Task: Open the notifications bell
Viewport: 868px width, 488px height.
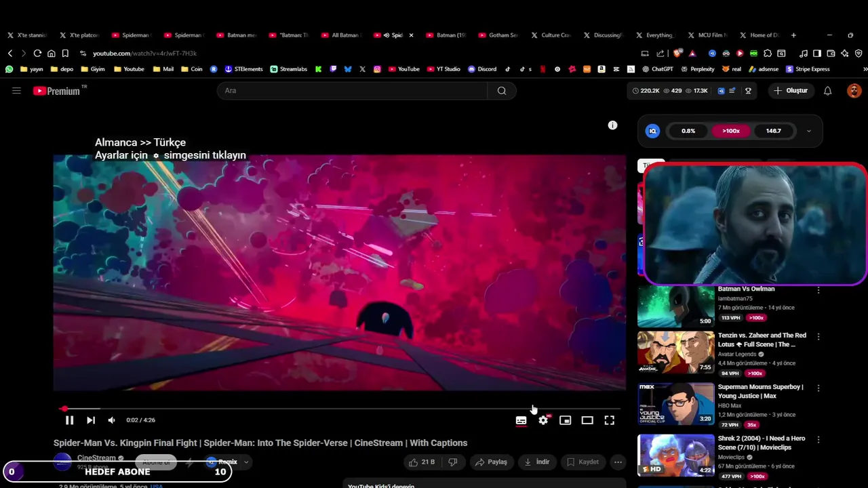Action: tap(827, 91)
